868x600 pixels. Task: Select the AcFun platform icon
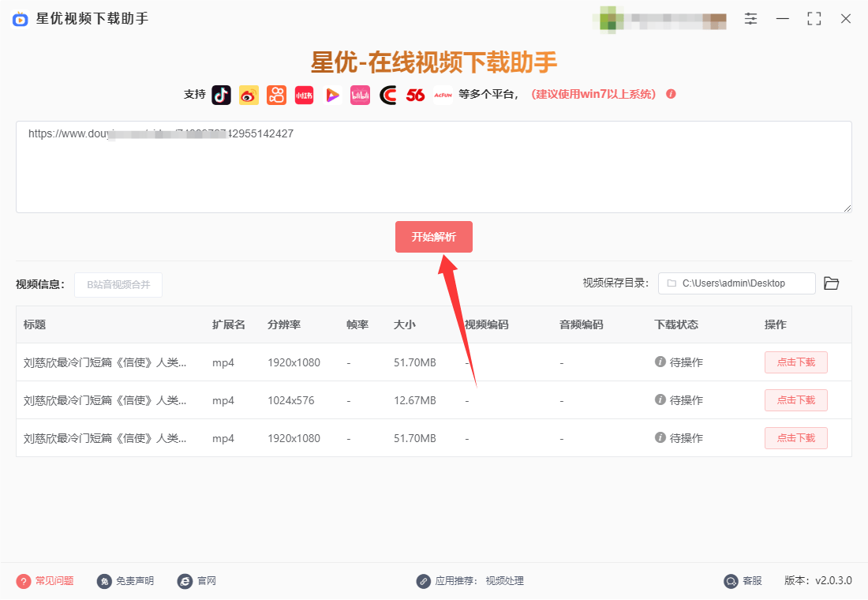tap(443, 95)
